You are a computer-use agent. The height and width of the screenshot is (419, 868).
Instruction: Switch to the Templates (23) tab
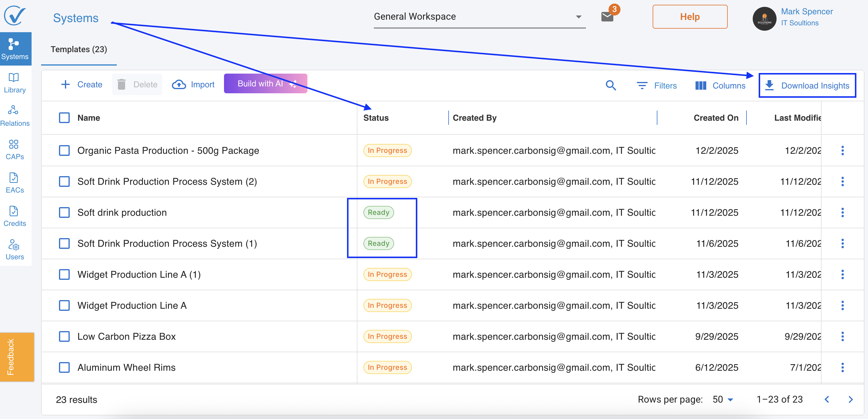pos(79,49)
